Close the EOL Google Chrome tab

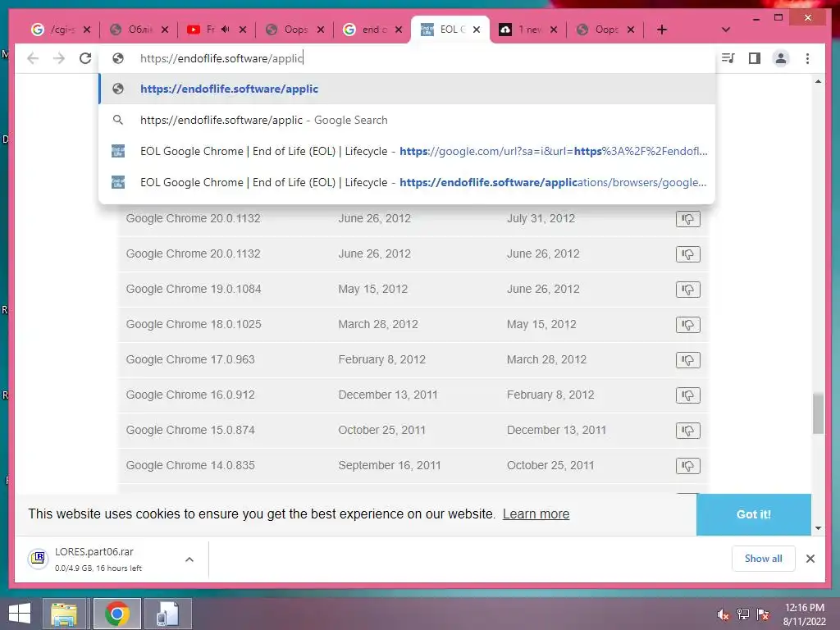(477, 30)
